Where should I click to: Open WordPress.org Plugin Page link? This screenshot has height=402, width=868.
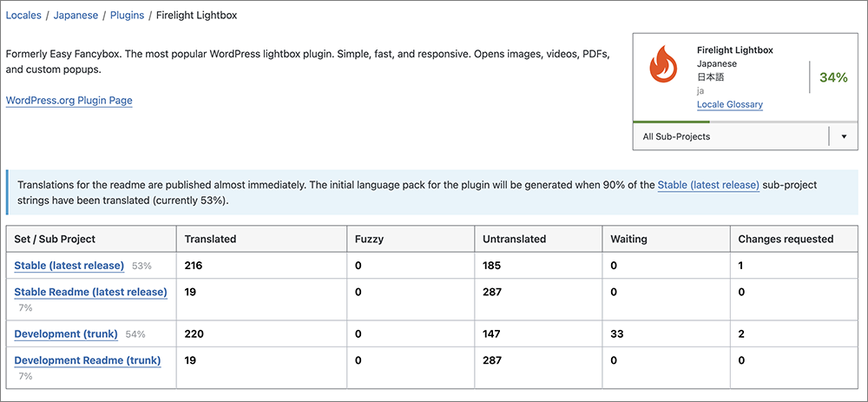(x=69, y=100)
